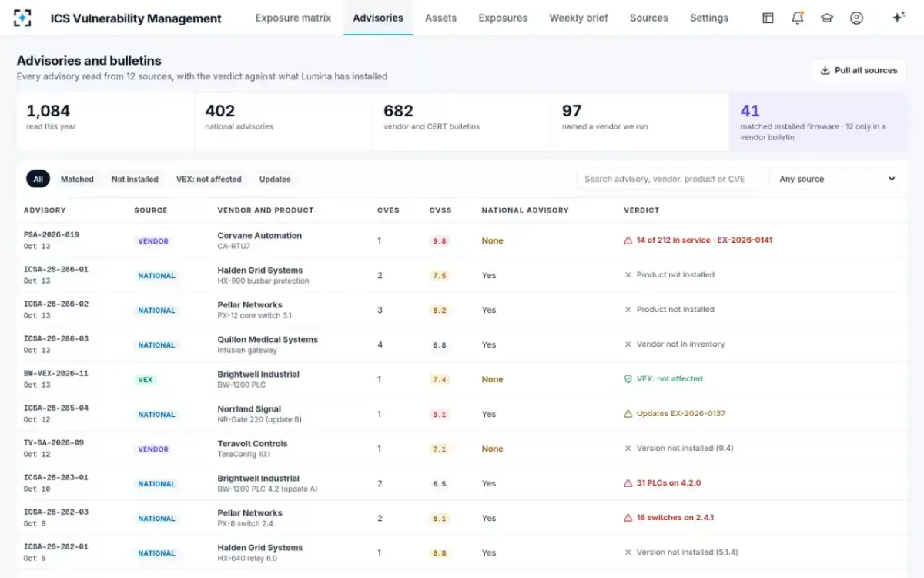
Task: Open advisory ICSA-26-286-01
Action: pos(56,269)
